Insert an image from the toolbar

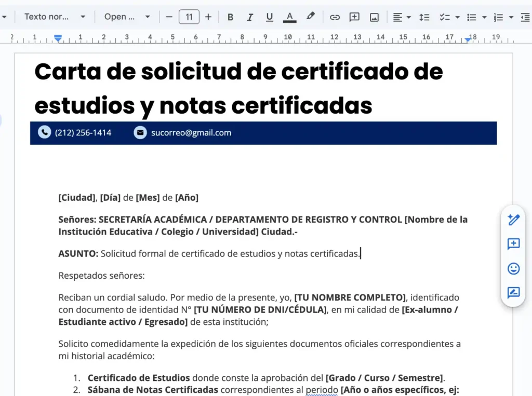(x=375, y=17)
